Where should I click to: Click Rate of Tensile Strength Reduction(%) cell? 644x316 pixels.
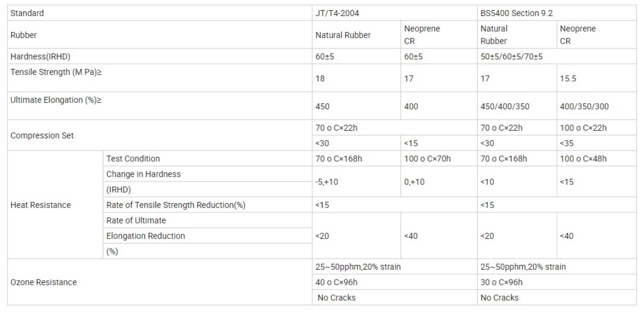click(175, 204)
